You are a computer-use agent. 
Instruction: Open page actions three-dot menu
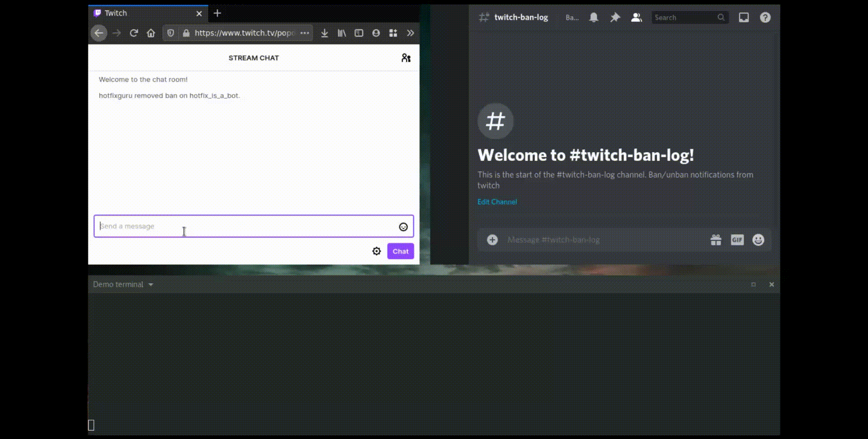(x=305, y=33)
